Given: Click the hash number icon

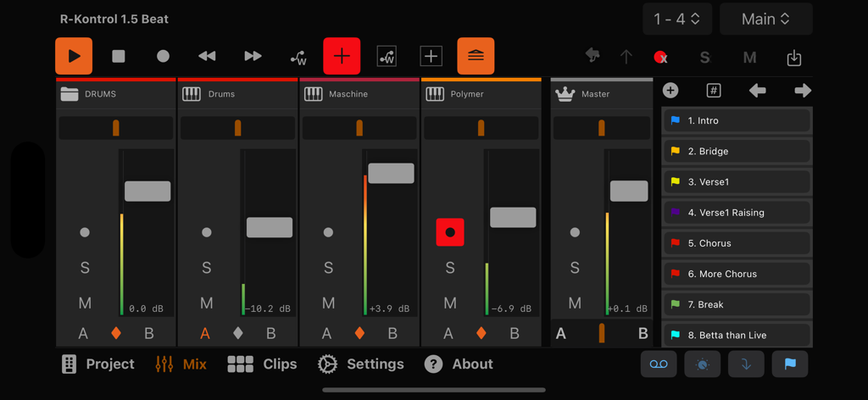Looking at the screenshot, I should [x=714, y=91].
